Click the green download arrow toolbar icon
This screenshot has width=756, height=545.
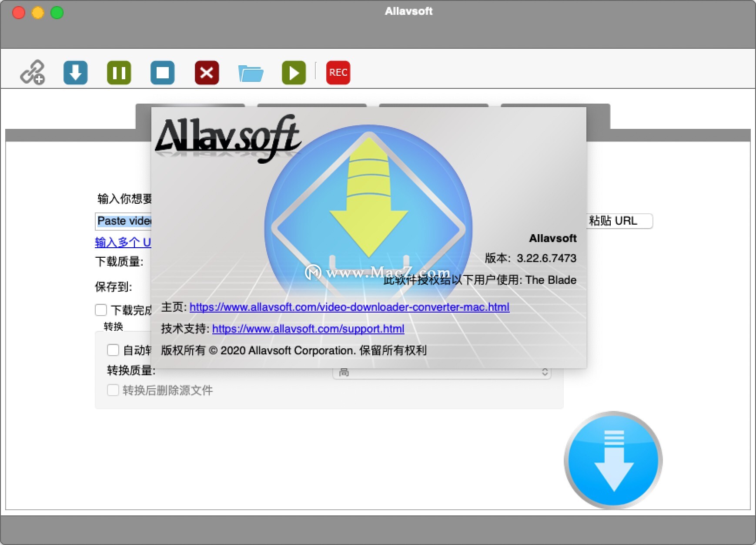76,73
